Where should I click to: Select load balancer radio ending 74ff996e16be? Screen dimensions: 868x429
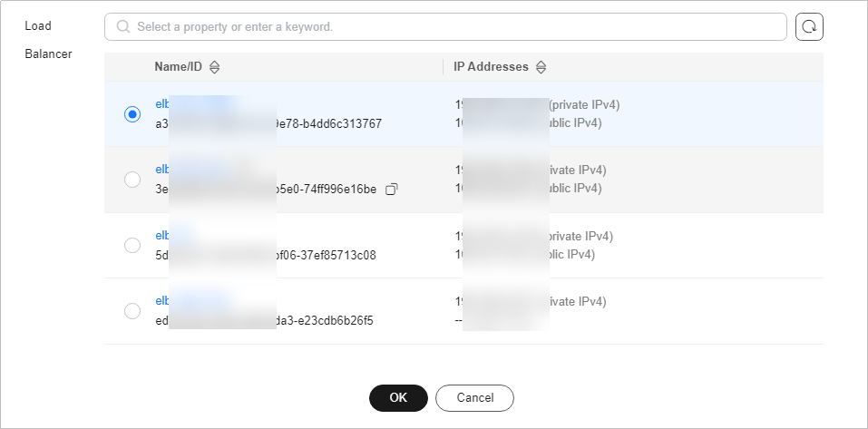(132, 180)
